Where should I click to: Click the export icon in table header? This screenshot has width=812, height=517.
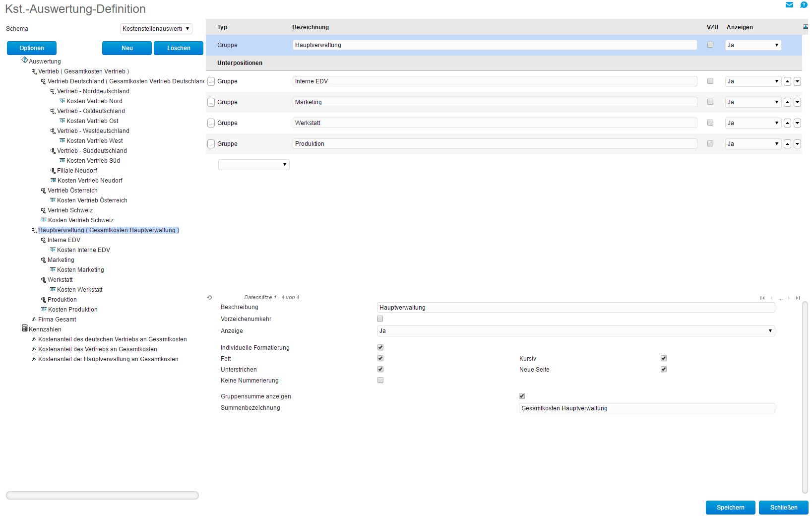pos(805,27)
